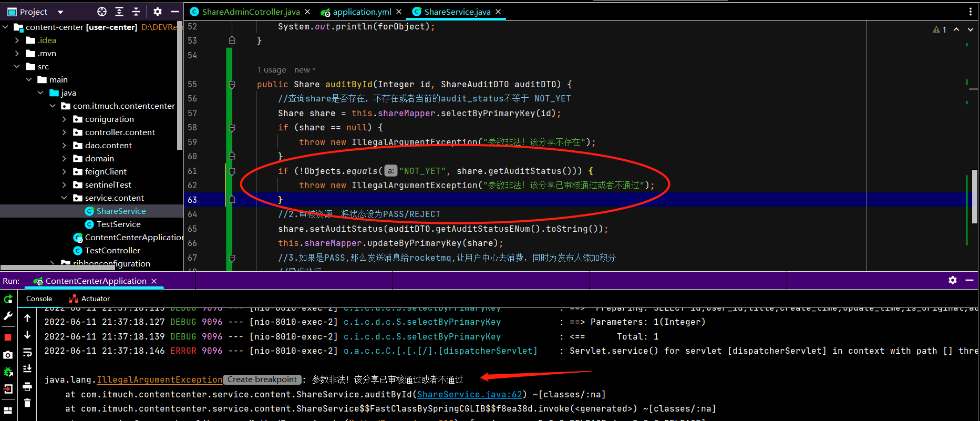This screenshot has height=421, width=980.
Task: Expand the coniguration package
Action: click(64, 119)
